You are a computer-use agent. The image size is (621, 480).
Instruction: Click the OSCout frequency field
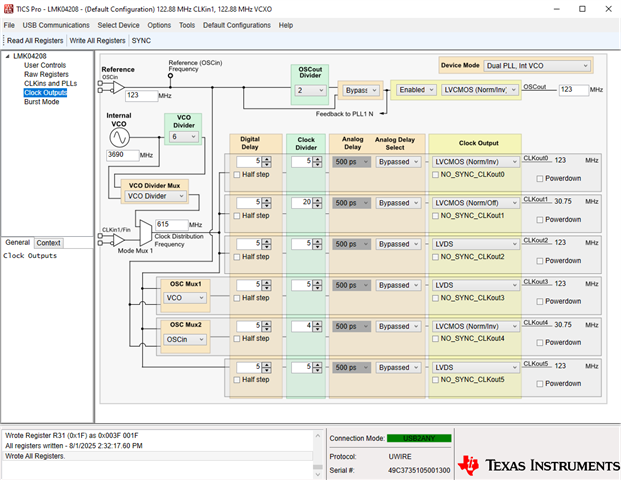pos(573,90)
